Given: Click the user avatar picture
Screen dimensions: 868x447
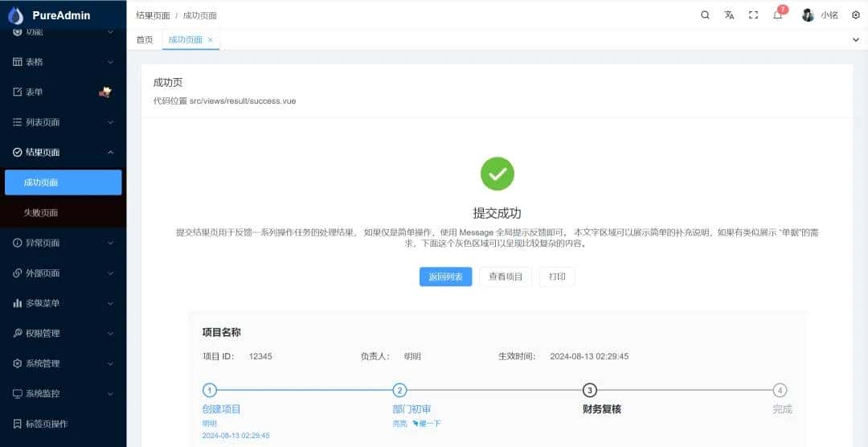Looking at the screenshot, I should click(809, 15).
